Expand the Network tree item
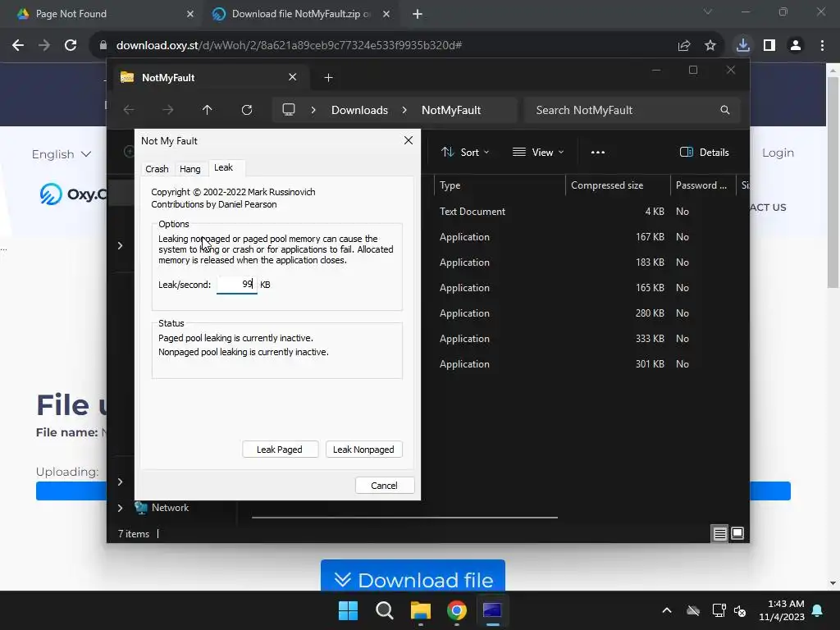The height and width of the screenshot is (630, 840). 120,508
